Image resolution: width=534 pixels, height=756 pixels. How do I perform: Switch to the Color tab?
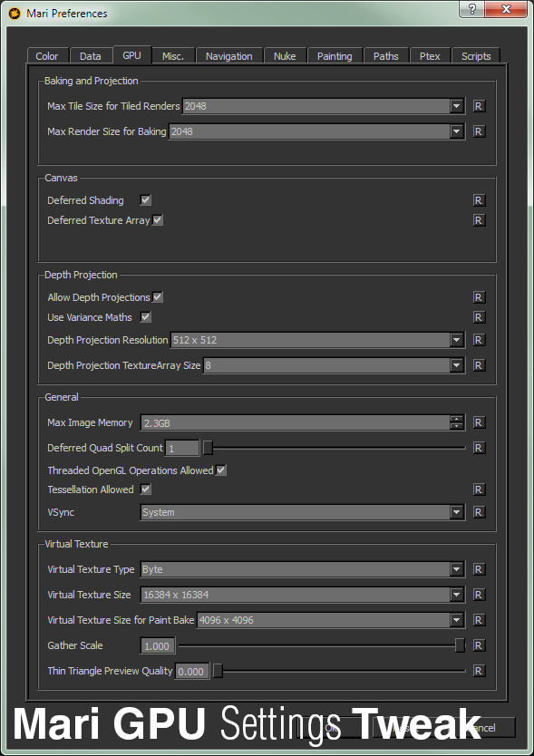click(47, 56)
